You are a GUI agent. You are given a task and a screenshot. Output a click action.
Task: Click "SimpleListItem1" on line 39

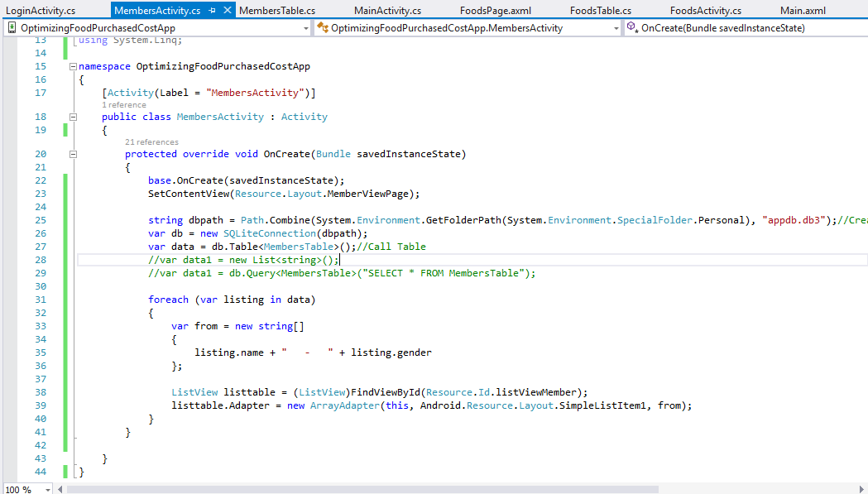pos(602,405)
